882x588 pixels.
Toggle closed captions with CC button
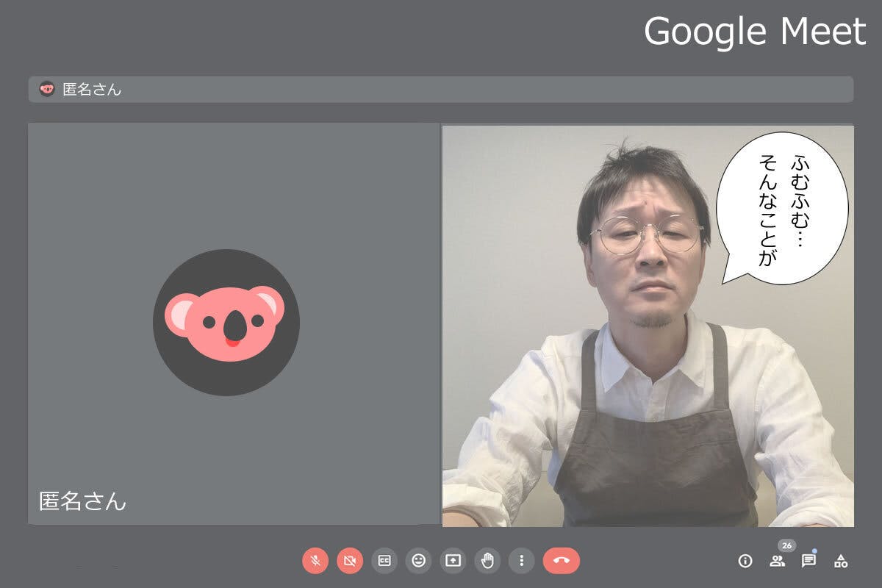pyautogui.click(x=384, y=561)
